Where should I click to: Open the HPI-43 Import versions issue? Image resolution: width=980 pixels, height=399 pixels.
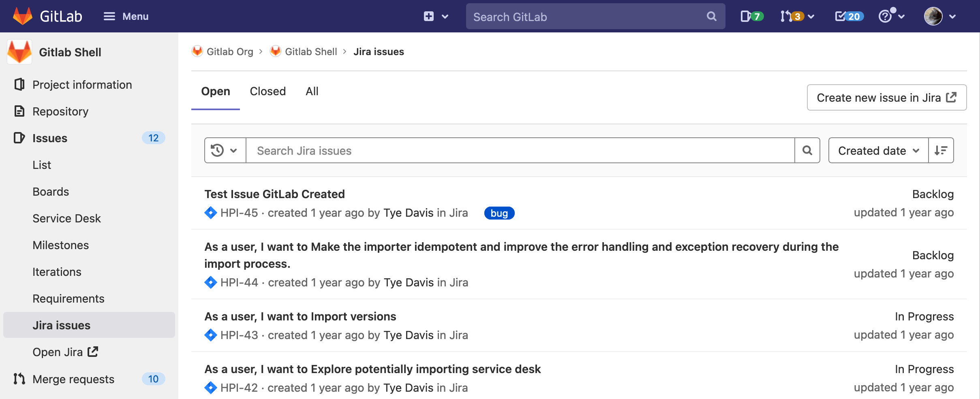coord(300,316)
